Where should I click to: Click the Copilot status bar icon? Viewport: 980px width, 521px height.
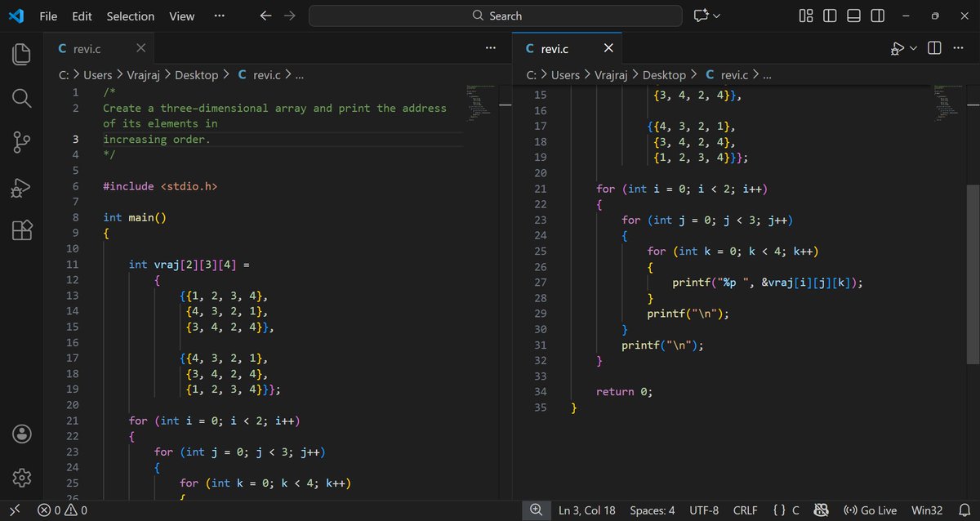[x=822, y=510]
